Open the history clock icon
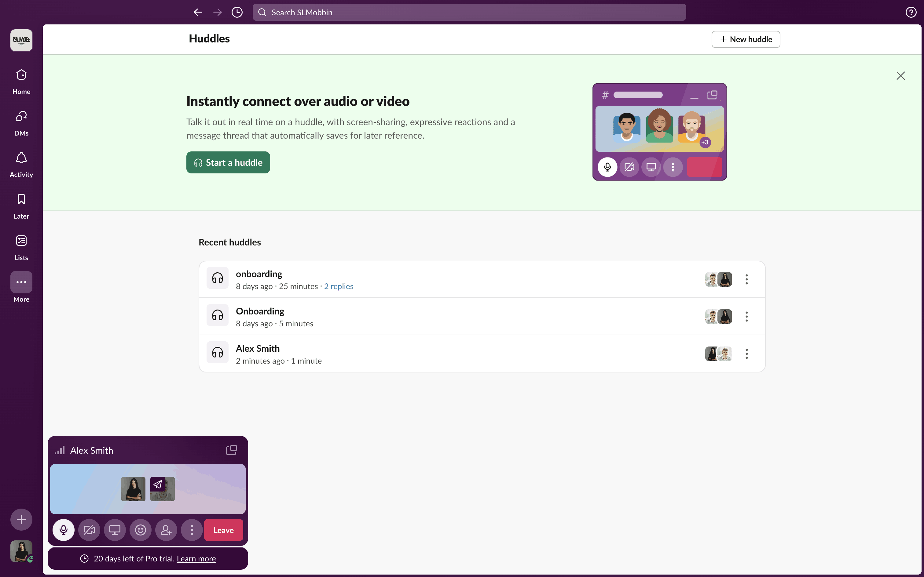Screen dimensions: 924x577 237,12
